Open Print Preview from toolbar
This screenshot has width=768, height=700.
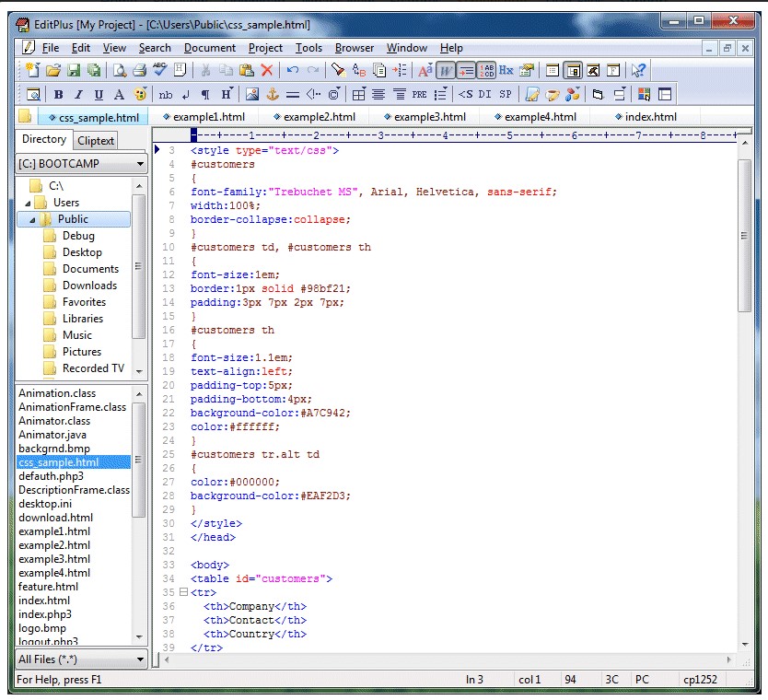(119, 70)
